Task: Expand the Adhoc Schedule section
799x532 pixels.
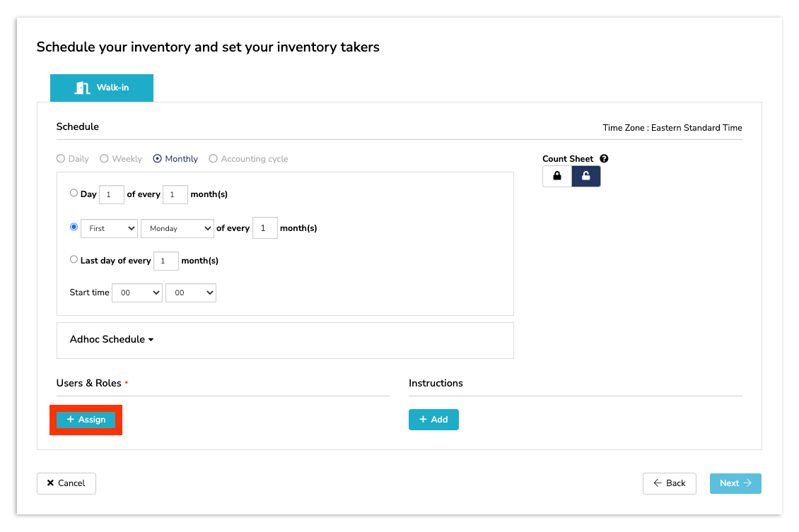Action: pyautogui.click(x=111, y=339)
